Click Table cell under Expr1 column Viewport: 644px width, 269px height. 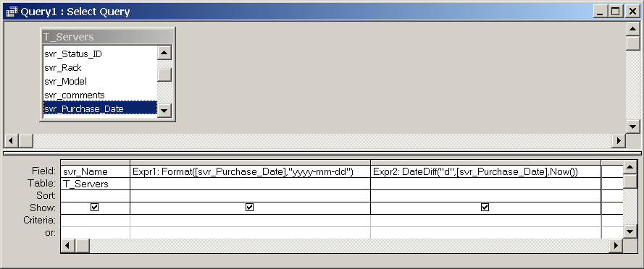coord(250,184)
